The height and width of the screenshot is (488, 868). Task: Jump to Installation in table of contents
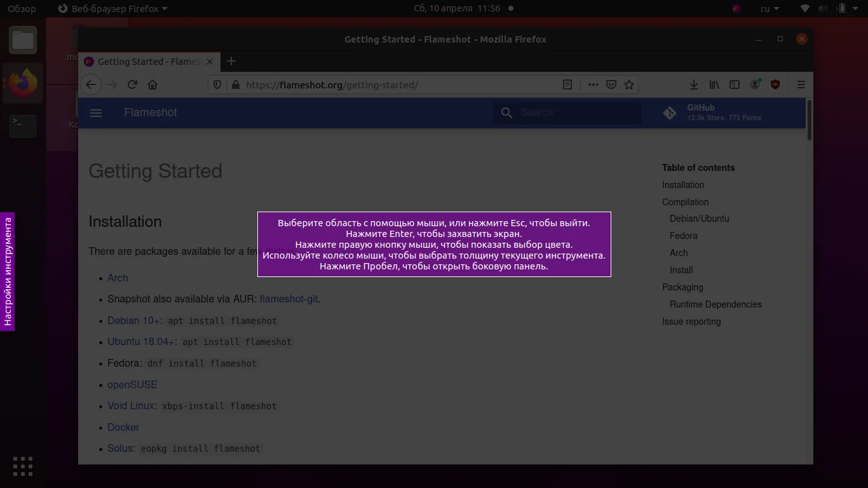(683, 185)
